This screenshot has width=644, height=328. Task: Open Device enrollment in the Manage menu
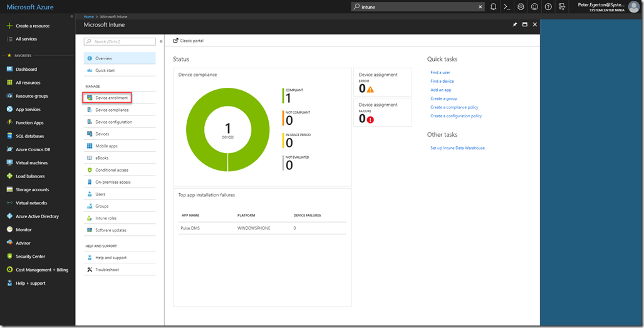112,98
